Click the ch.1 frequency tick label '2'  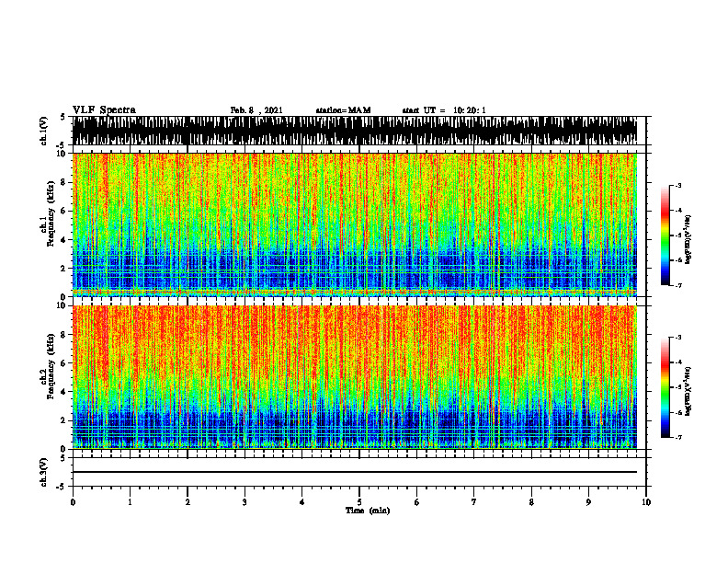pos(64,269)
